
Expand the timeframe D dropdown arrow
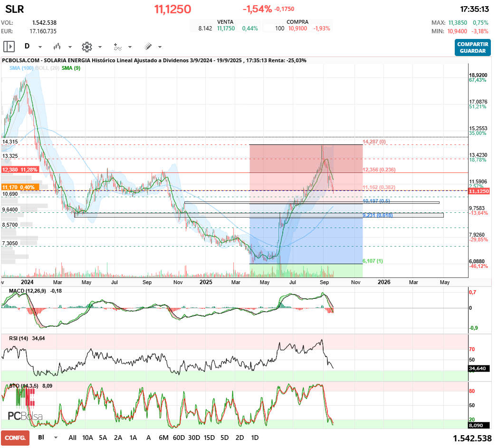(x=40, y=47)
